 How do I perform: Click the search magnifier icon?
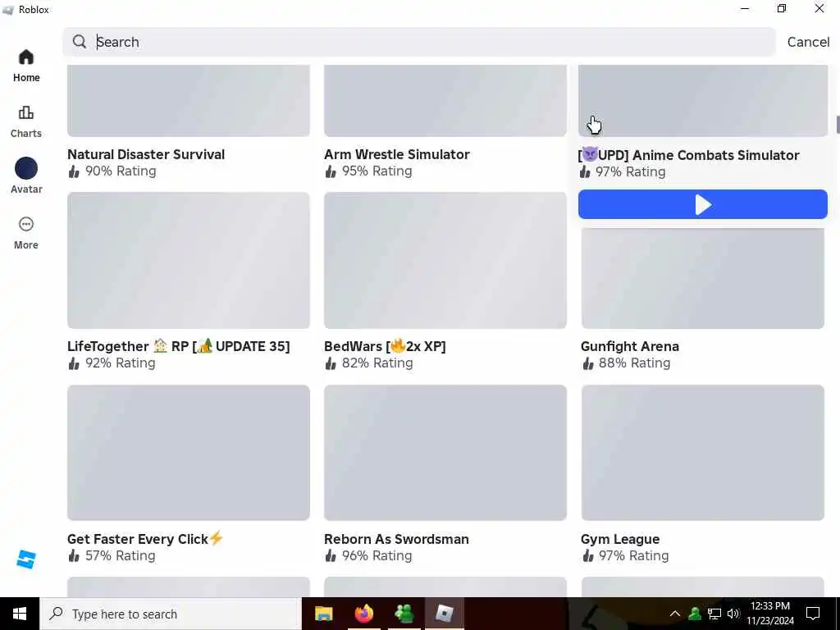(80, 42)
